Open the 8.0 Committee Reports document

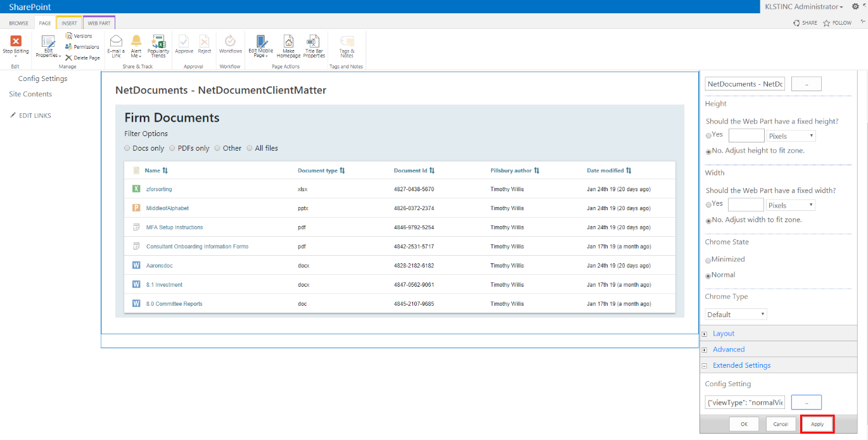tap(174, 304)
